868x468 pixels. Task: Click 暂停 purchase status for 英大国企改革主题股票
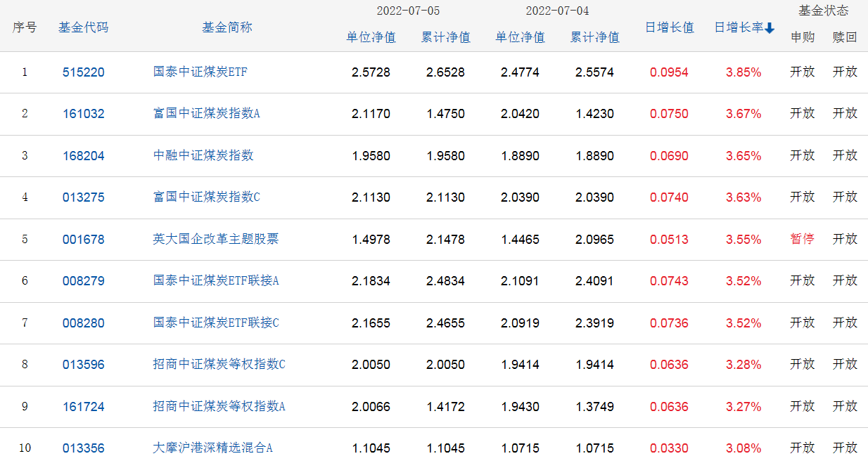click(x=803, y=239)
